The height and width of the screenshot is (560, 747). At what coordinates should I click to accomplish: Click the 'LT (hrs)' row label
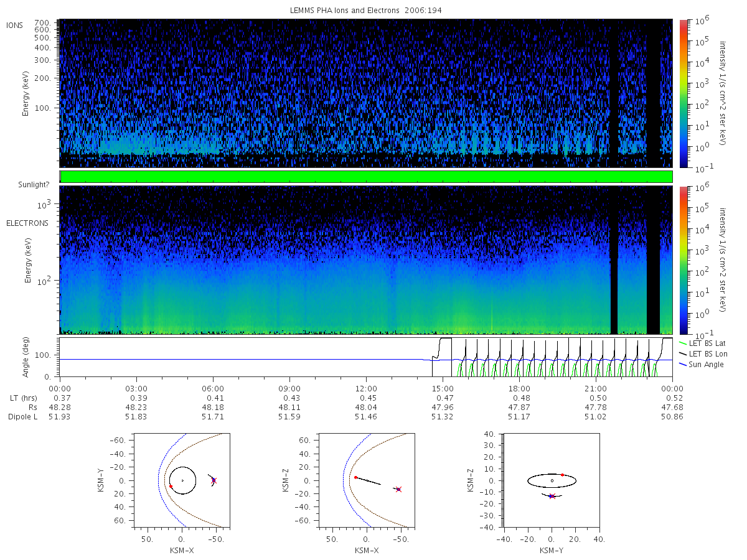[22, 398]
